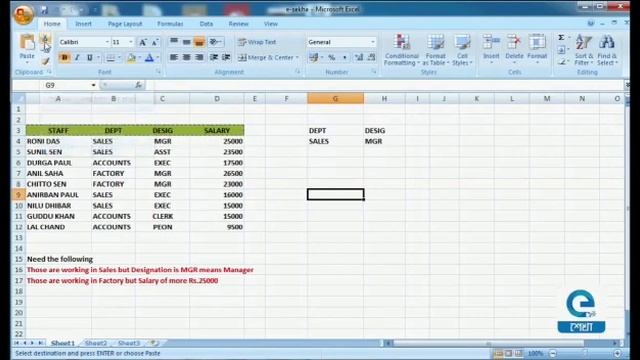640x360 pixels.
Task: Click Wrap Text button
Action: [257, 42]
